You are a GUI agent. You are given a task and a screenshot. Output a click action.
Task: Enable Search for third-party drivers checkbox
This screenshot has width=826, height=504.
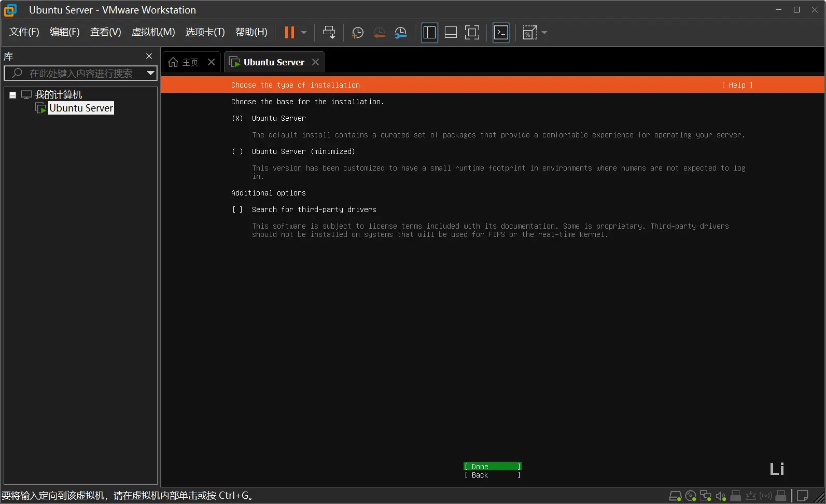pos(237,209)
